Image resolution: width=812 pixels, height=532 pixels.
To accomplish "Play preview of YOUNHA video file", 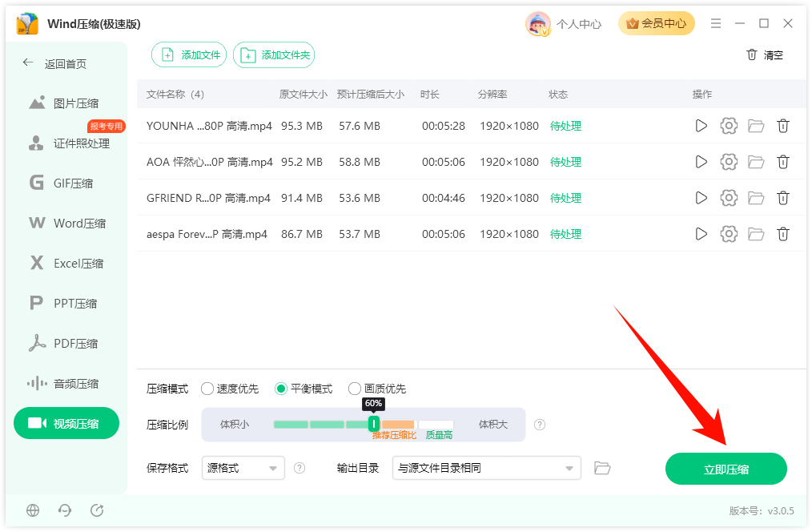I will coord(701,126).
